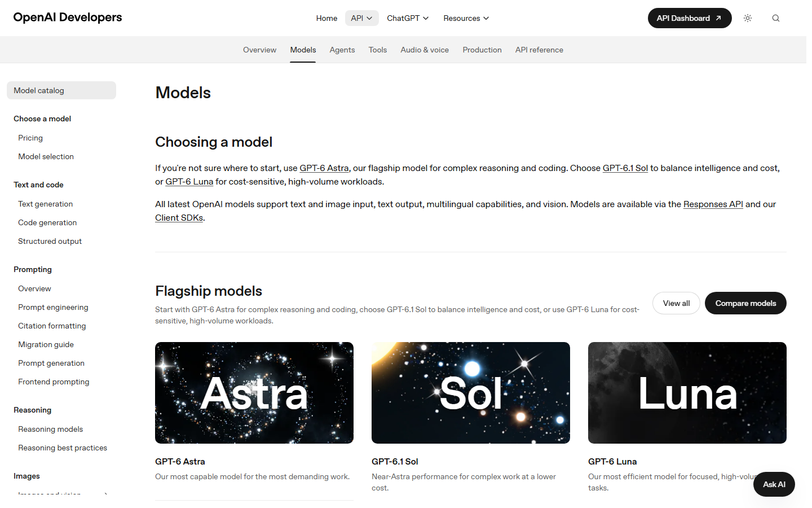
Task: Follow the GPT-6 Astra inline link
Action: tap(324, 168)
